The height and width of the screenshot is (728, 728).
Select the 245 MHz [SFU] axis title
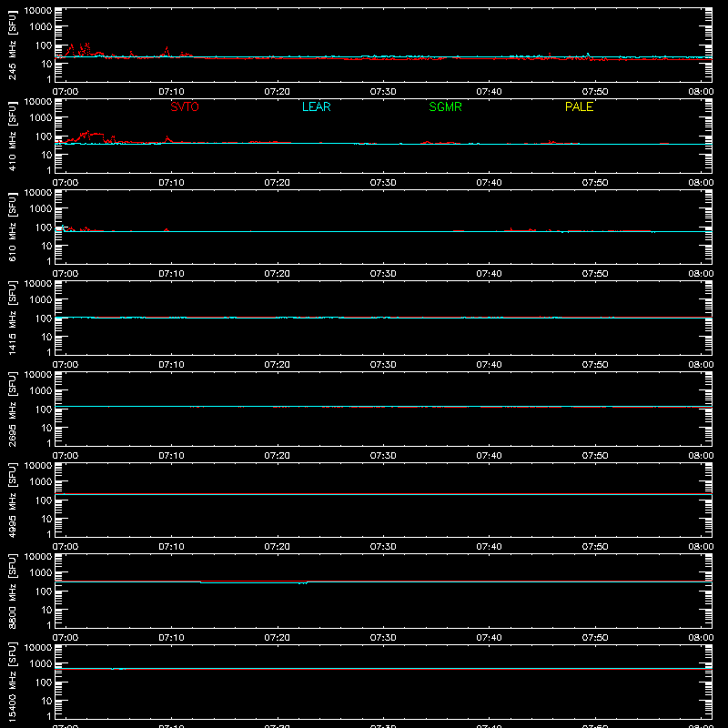pos(12,45)
